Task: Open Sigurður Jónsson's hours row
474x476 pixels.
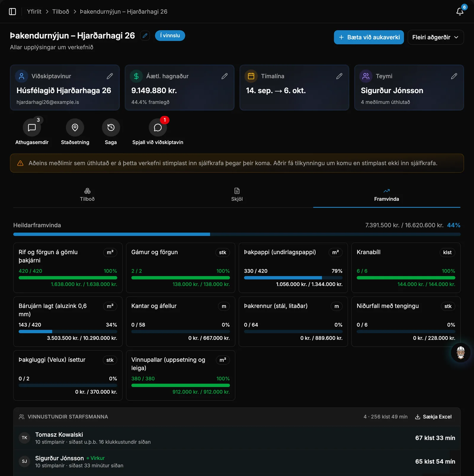Action: click(237, 462)
